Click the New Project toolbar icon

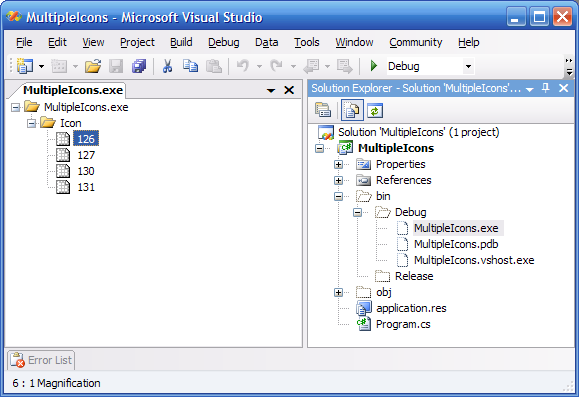[x=25, y=66]
